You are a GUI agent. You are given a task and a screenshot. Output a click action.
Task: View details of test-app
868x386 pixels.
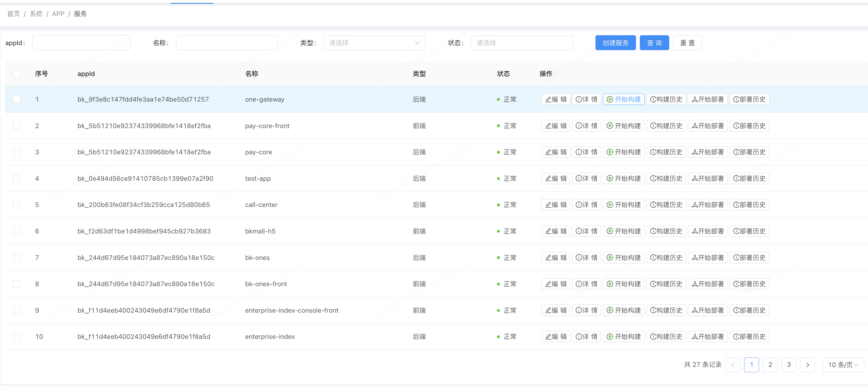(x=586, y=178)
